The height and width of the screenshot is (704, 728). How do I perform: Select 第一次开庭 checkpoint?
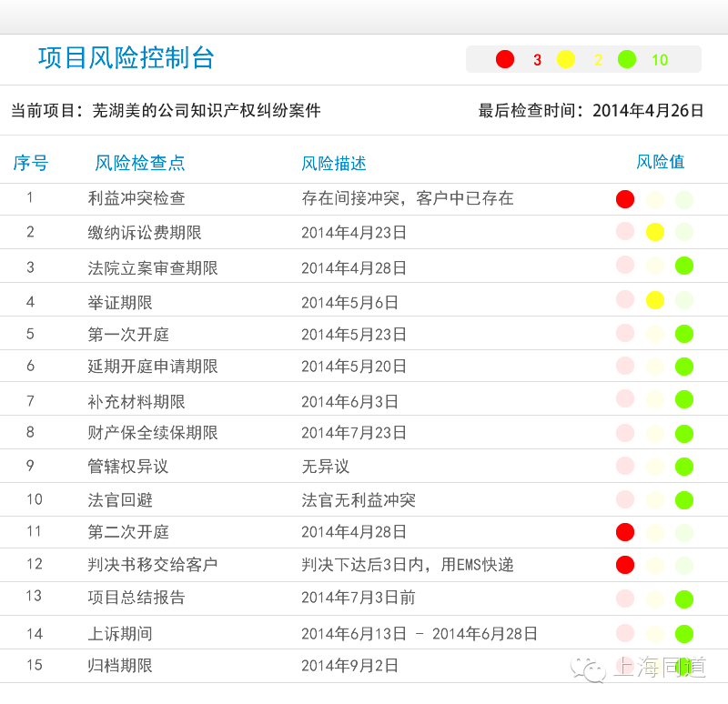[x=128, y=334]
